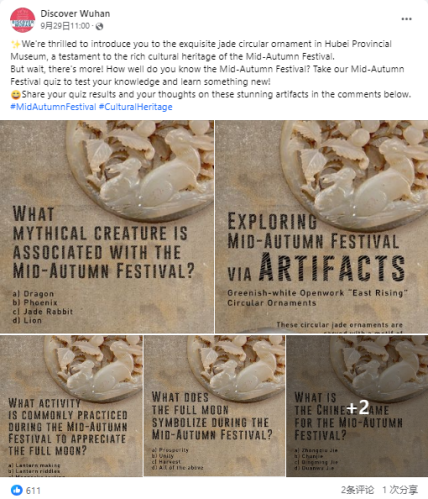Open the full moon symbolize quiz image
428x499 pixels.
coord(214,406)
